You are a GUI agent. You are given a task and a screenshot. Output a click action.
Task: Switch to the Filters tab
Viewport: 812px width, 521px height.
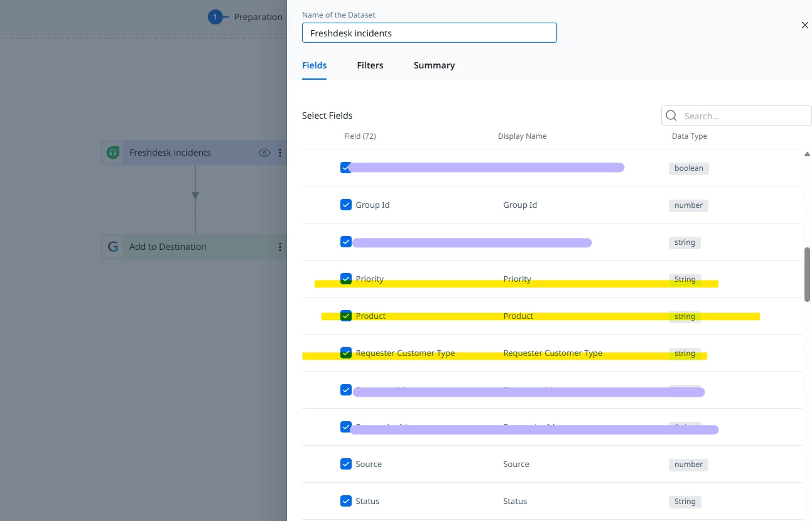pyautogui.click(x=370, y=65)
